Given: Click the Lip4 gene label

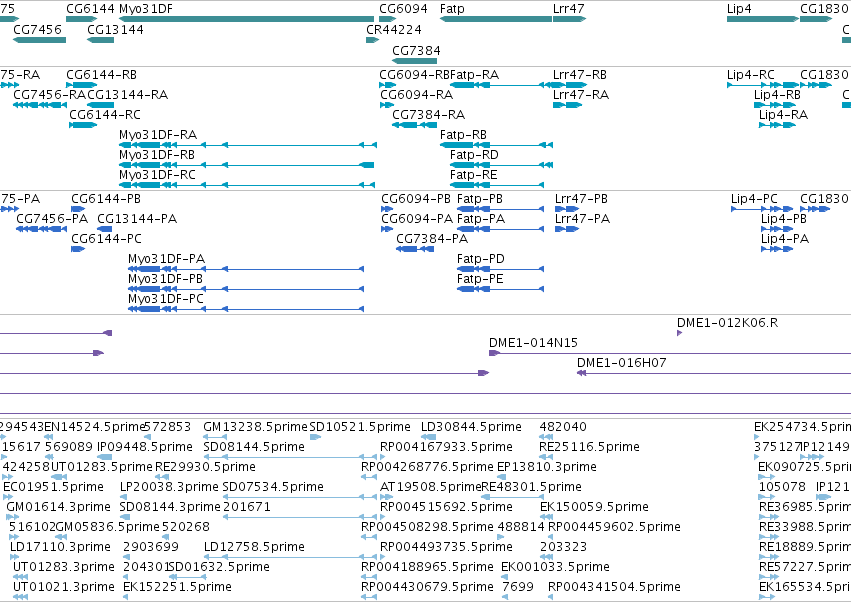Looking at the screenshot, I should pos(739,9).
